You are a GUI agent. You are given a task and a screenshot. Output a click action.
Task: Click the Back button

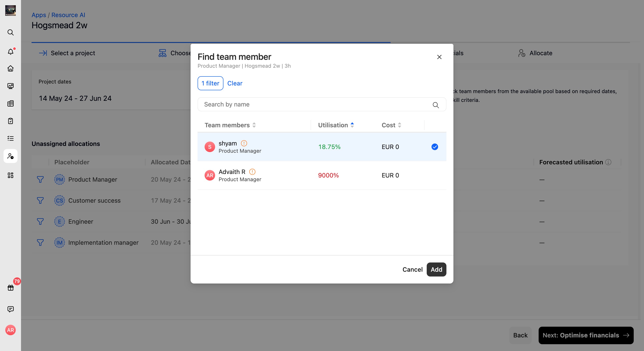[520, 335]
